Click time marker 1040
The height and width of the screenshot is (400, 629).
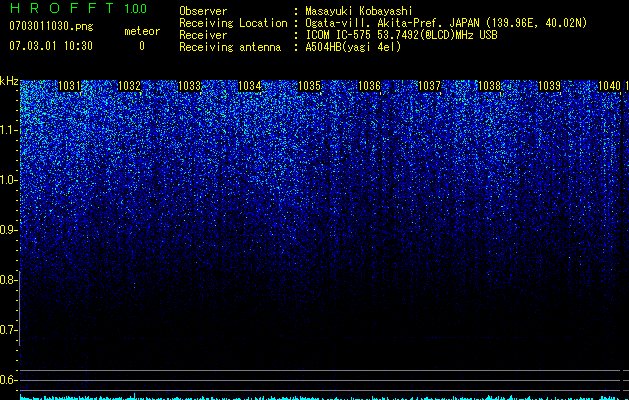[x=609, y=86]
